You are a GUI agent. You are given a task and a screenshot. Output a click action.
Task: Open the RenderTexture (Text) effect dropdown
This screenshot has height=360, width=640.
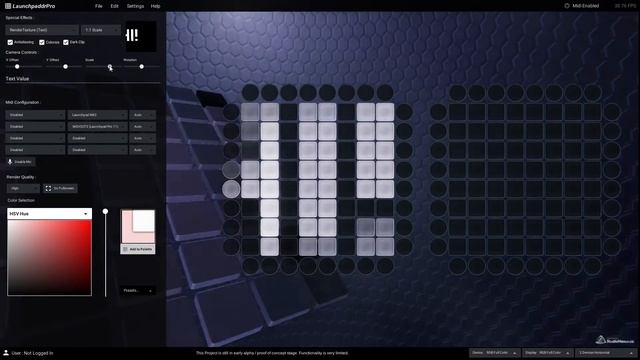[42, 30]
